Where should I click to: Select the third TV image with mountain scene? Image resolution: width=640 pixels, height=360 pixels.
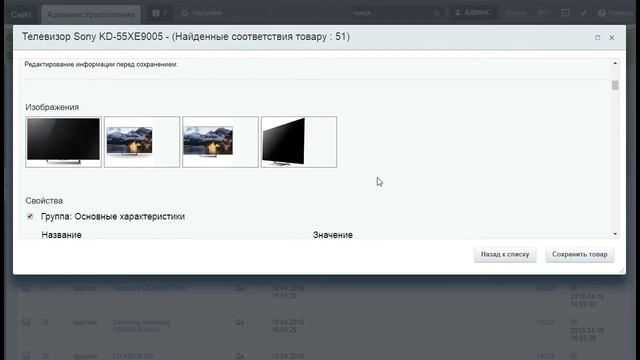click(220, 142)
